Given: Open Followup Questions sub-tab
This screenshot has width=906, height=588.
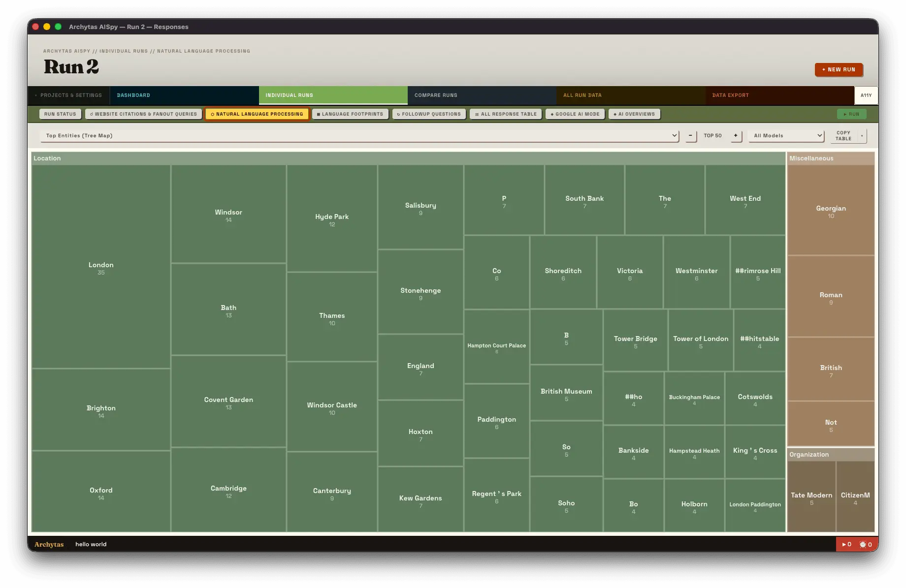Looking at the screenshot, I should [x=429, y=114].
